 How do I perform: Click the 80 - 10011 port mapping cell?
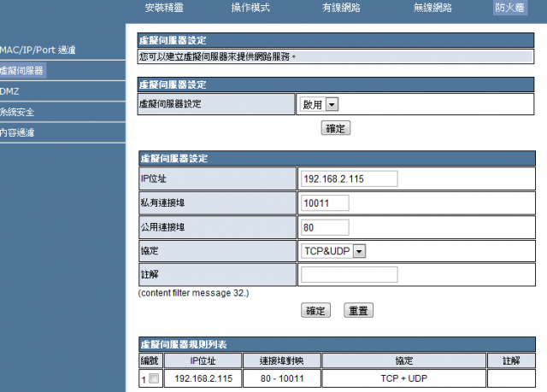pyautogui.click(x=282, y=378)
